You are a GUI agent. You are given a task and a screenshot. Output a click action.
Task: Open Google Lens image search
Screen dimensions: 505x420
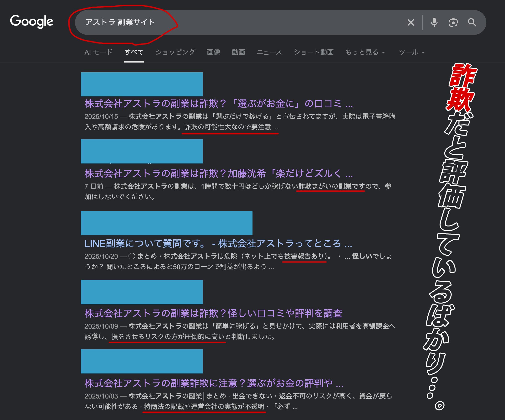point(453,22)
